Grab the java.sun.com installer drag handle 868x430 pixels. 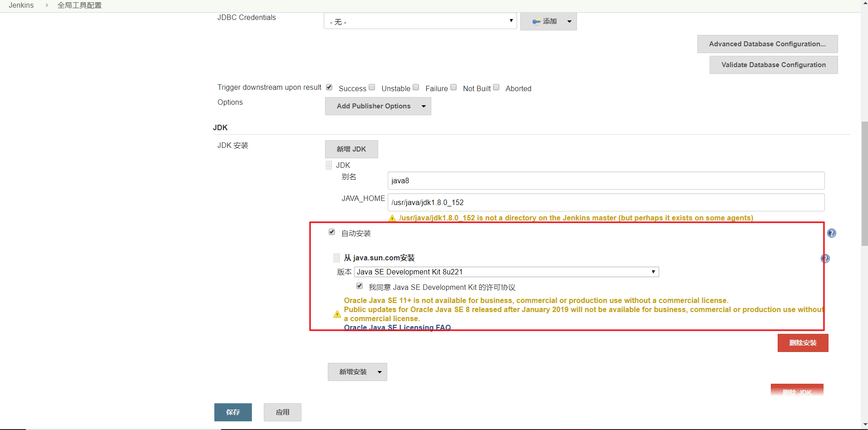point(336,258)
